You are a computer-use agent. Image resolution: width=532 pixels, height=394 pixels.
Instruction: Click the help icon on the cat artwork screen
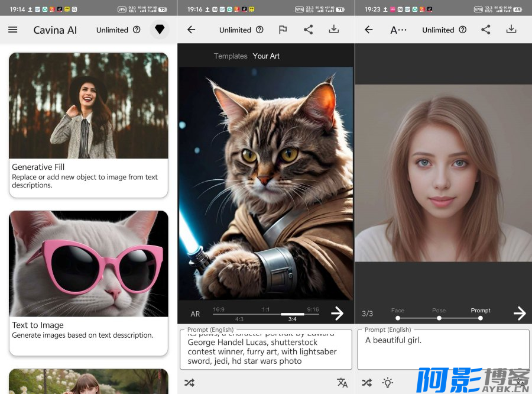coord(259,30)
